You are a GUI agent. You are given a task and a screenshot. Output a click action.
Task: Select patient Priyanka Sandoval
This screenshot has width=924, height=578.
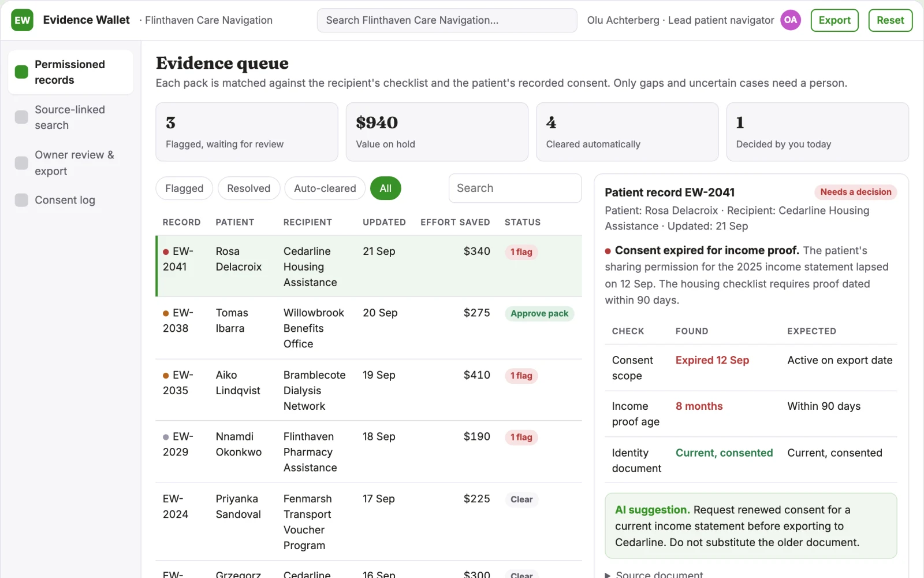click(239, 506)
